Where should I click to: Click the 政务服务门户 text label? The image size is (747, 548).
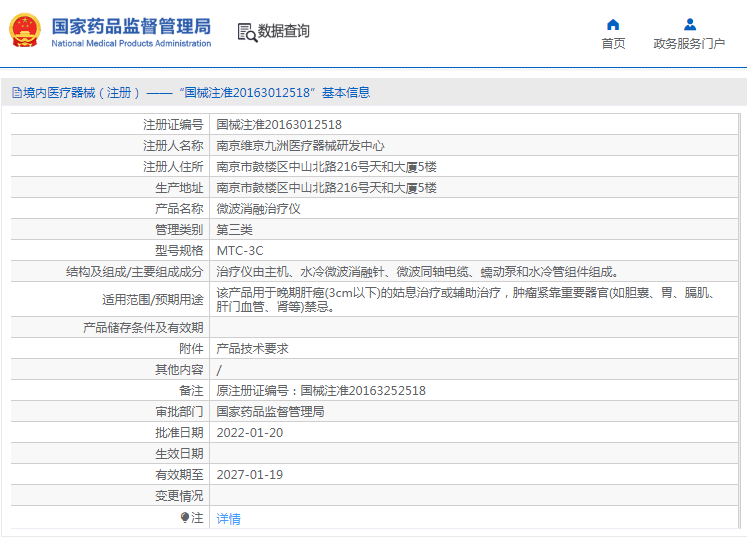(x=689, y=43)
